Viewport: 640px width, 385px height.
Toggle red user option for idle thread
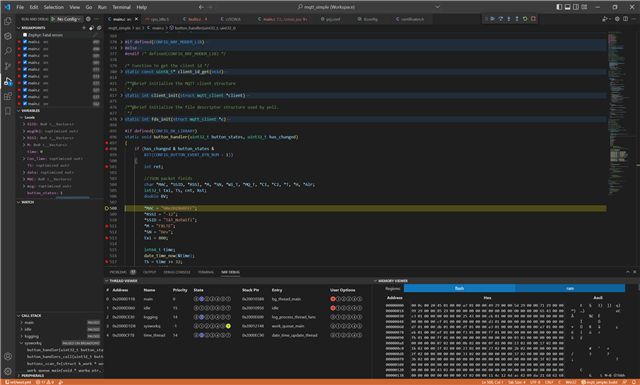pyautogui.click(x=333, y=308)
